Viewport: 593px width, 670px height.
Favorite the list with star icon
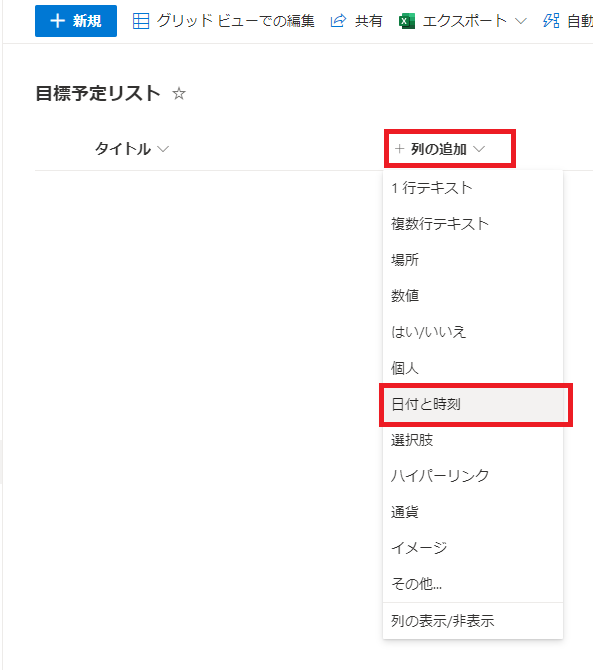(x=179, y=94)
